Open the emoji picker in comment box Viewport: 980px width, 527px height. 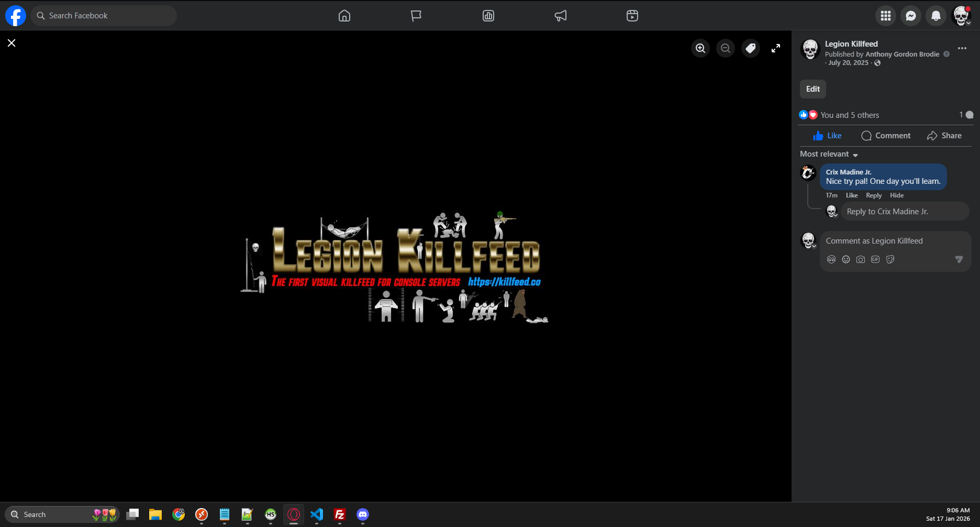pyautogui.click(x=846, y=259)
